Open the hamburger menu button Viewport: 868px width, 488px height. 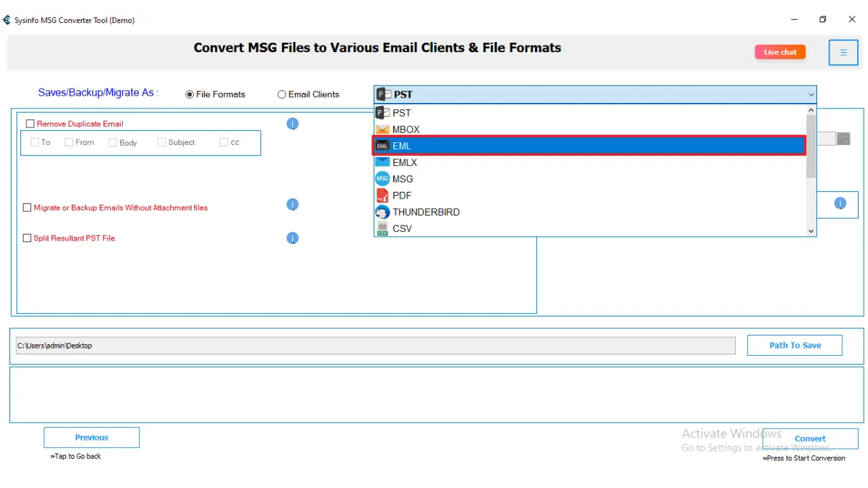844,52
